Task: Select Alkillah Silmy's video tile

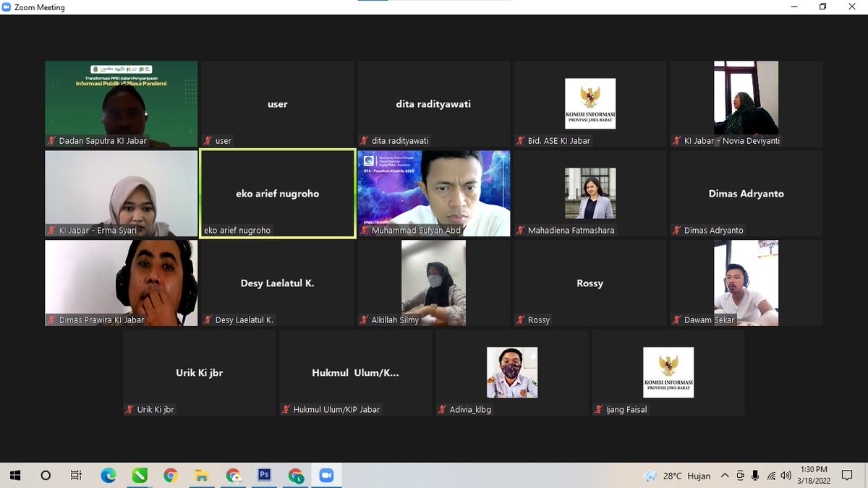Action: tap(434, 283)
